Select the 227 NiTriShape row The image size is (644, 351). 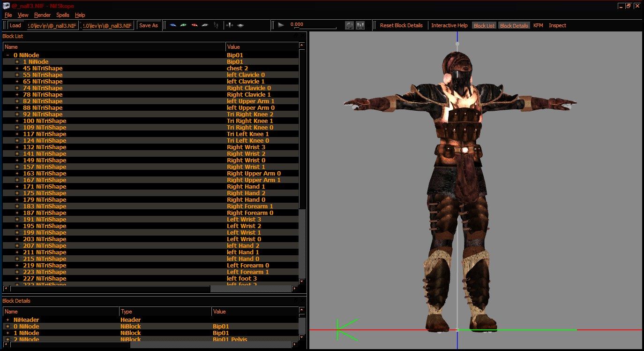[x=151, y=279]
